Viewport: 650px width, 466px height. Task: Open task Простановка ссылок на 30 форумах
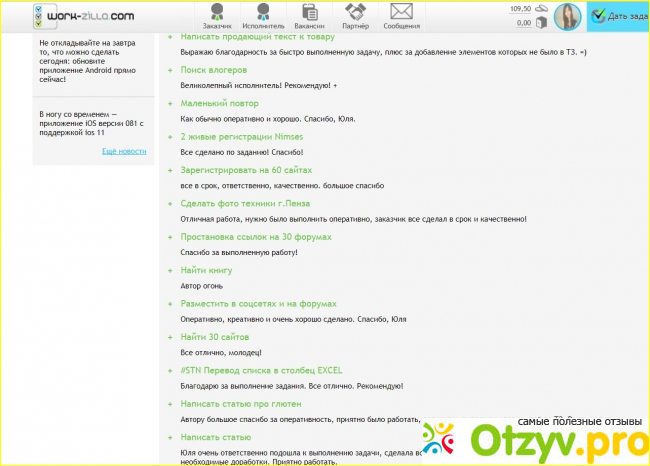coord(256,237)
